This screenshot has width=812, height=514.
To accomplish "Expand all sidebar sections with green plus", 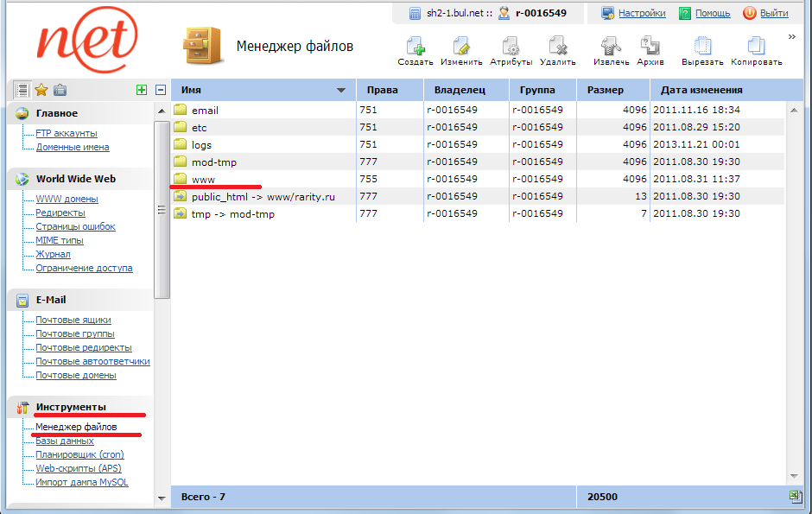I will click(x=142, y=90).
